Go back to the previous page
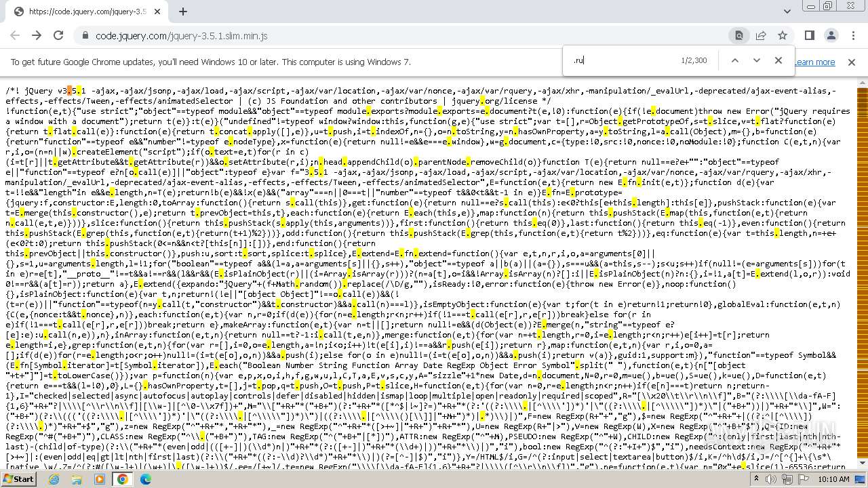Viewport: 868px width, 488px height. point(15,35)
